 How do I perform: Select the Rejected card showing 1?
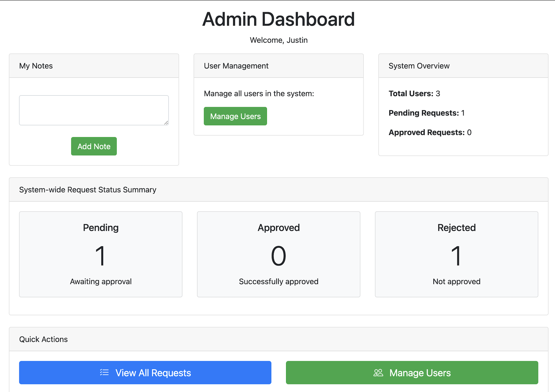[x=456, y=254]
